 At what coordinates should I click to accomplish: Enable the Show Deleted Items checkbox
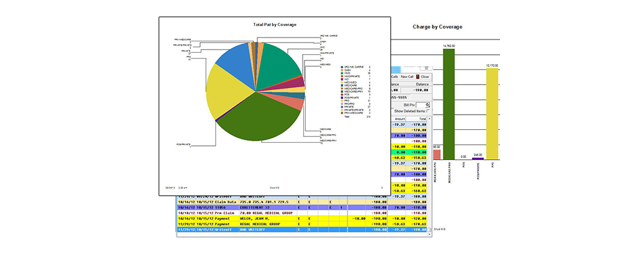pos(428,111)
